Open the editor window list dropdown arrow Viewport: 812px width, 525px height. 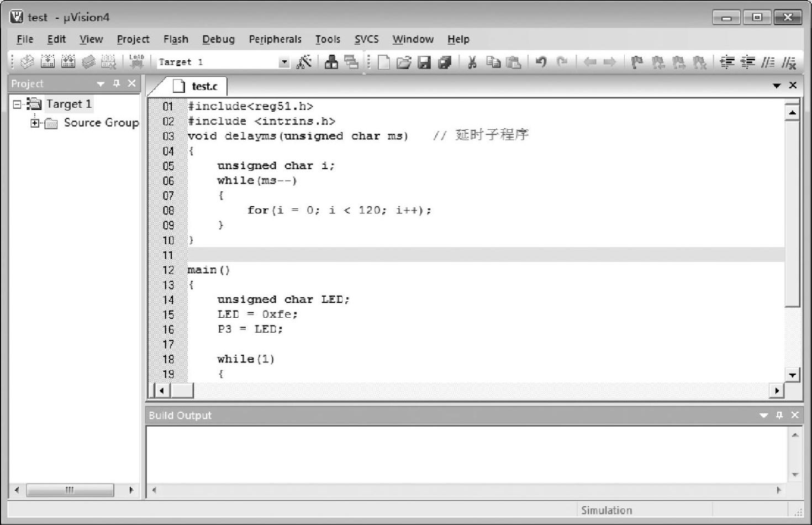pyautogui.click(x=777, y=86)
